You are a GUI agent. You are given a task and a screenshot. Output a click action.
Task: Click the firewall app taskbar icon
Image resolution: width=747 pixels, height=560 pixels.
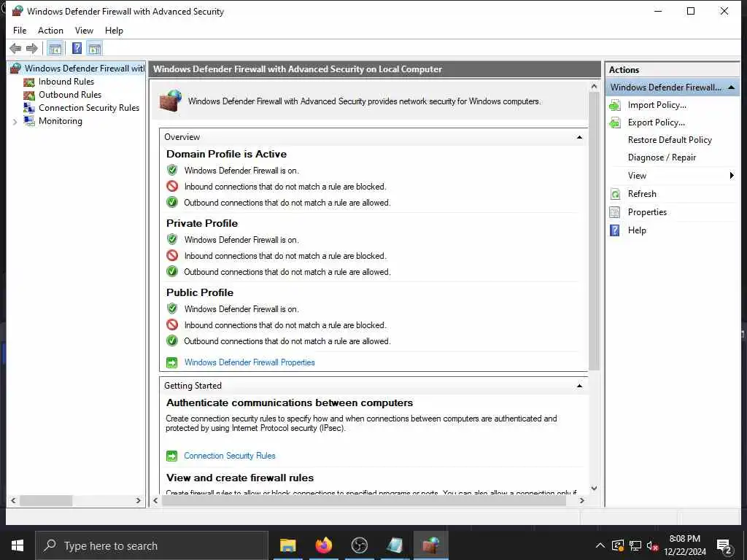[x=430, y=545]
